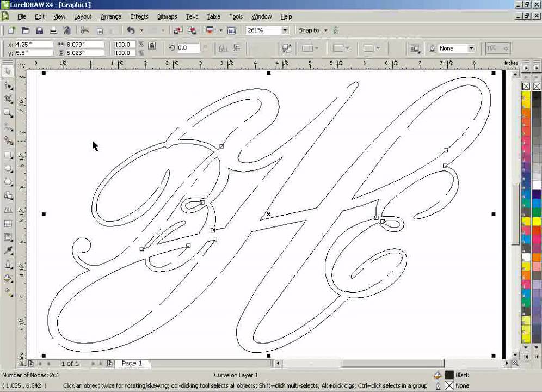542x392 pixels.
Task: Select the Outline tool
Action: coord(8,265)
